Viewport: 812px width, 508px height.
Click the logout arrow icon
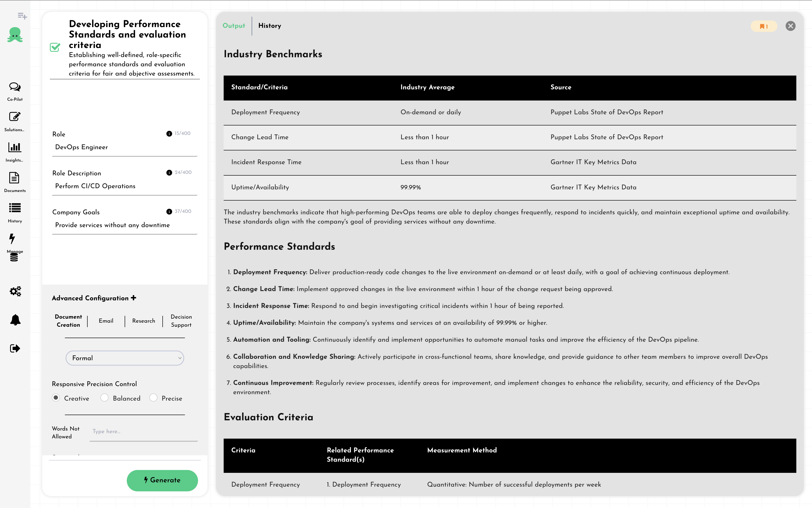pos(15,348)
